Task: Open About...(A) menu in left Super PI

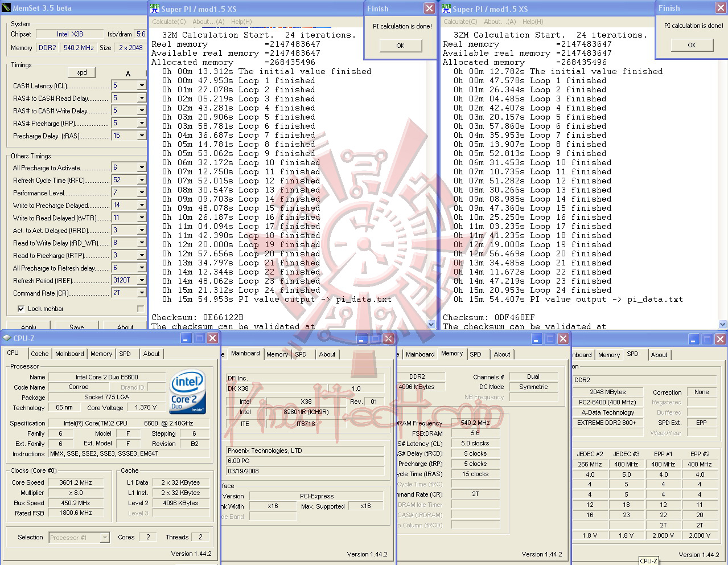Action: pos(208,22)
